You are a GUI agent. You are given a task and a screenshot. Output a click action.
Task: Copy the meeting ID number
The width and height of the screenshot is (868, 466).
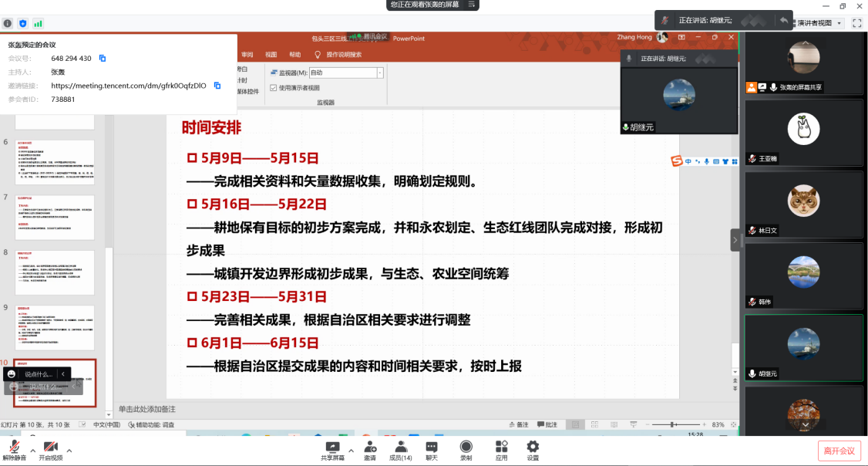click(x=103, y=59)
